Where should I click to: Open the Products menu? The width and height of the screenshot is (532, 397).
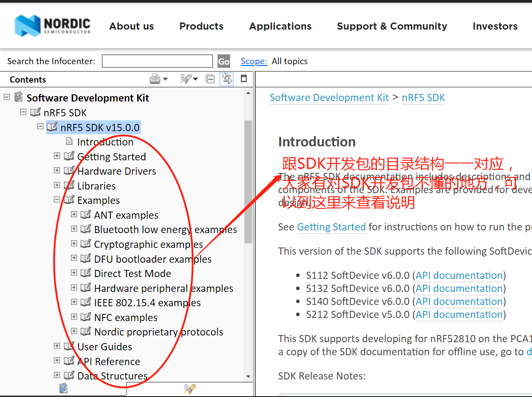(201, 26)
